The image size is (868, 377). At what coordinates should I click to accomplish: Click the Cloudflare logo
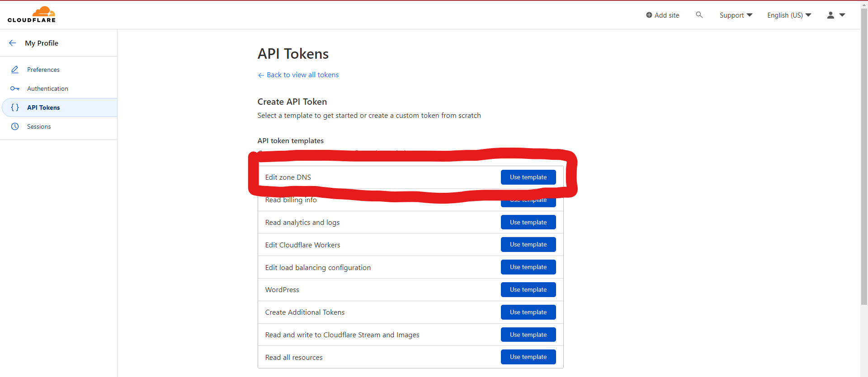[x=32, y=14]
